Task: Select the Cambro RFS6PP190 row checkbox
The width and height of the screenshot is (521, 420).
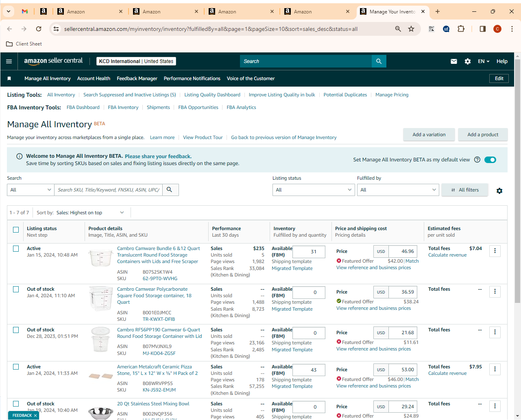Action: coord(16,330)
